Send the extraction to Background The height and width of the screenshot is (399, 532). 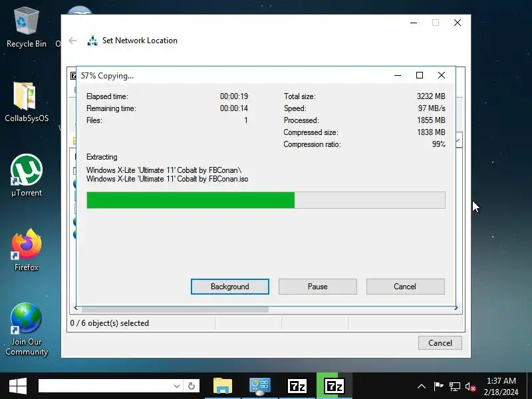[x=230, y=287]
